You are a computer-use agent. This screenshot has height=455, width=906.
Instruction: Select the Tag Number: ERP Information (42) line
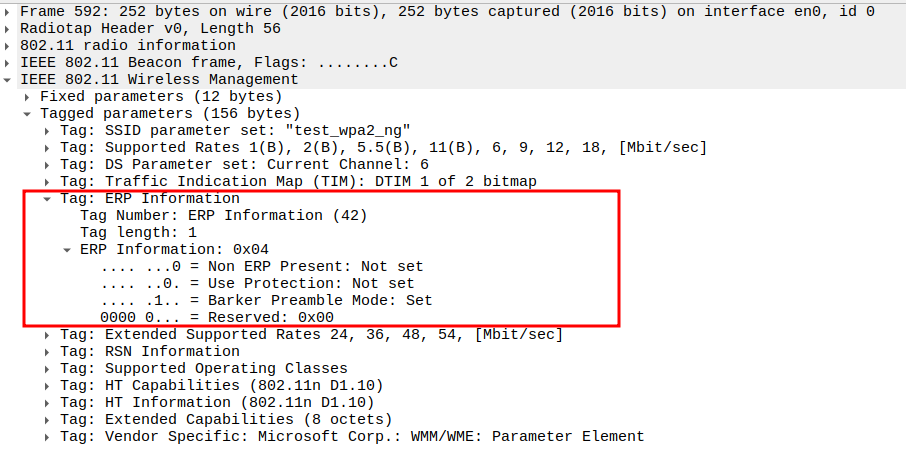click(x=223, y=216)
